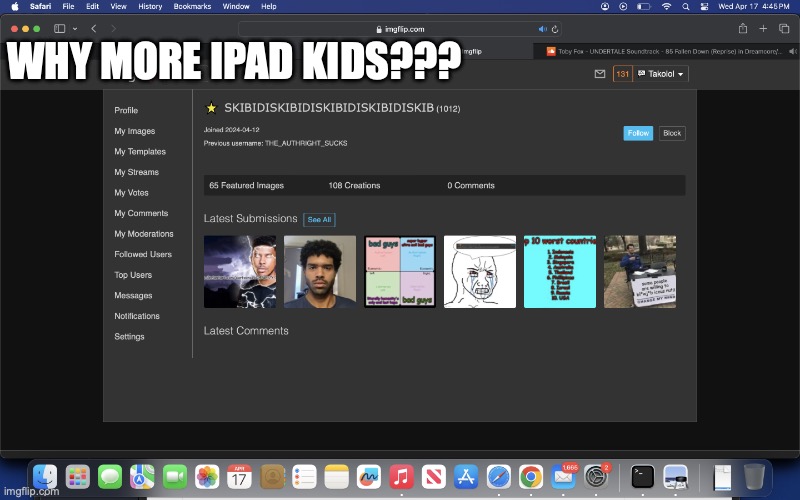800x500 pixels.
Task: Open the Trash in the dock
Action: point(754,477)
